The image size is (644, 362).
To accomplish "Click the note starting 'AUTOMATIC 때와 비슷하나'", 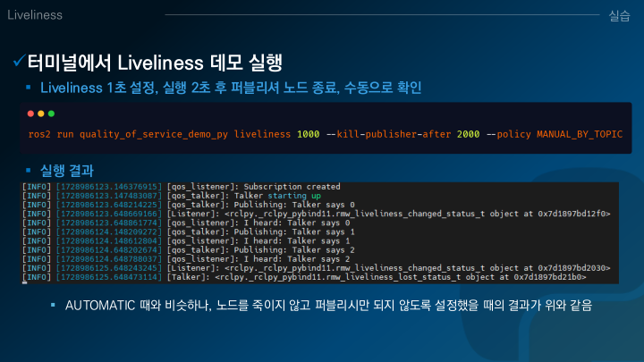I will [328, 306].
